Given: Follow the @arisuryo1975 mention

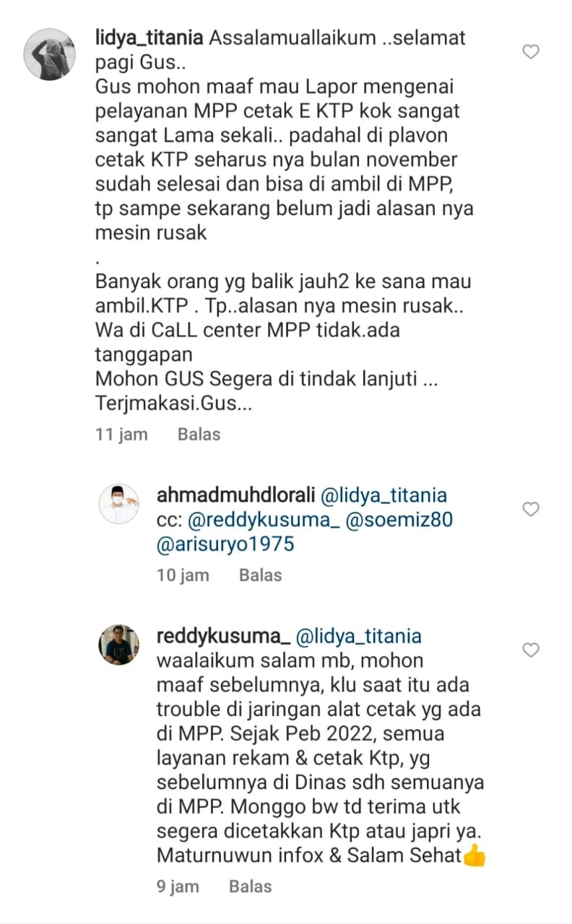Looking at the screenshot, I should [225, 545].
